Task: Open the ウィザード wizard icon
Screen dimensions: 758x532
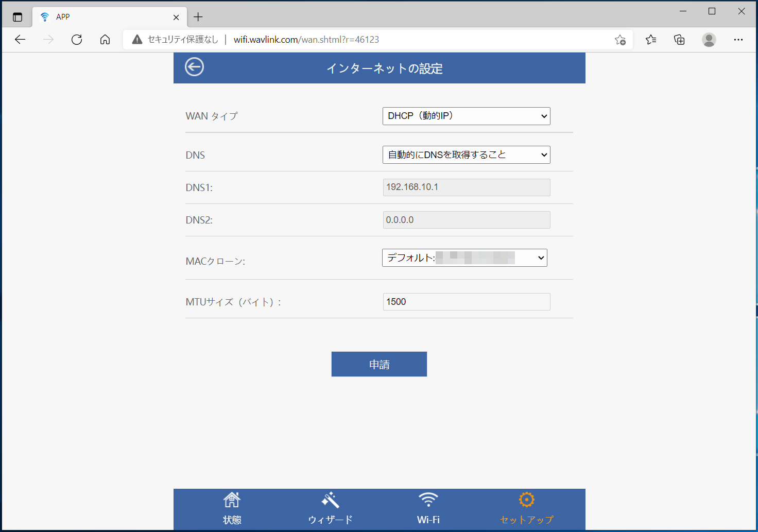Action: 330,500
